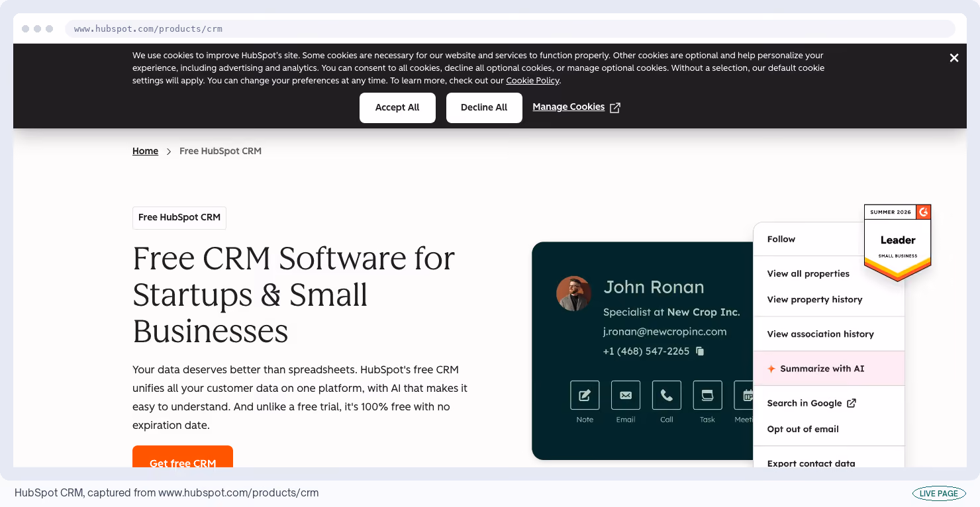Go to the Home breadcrumb
Viewport: 980px width, 507px height.
coord(145,151)
